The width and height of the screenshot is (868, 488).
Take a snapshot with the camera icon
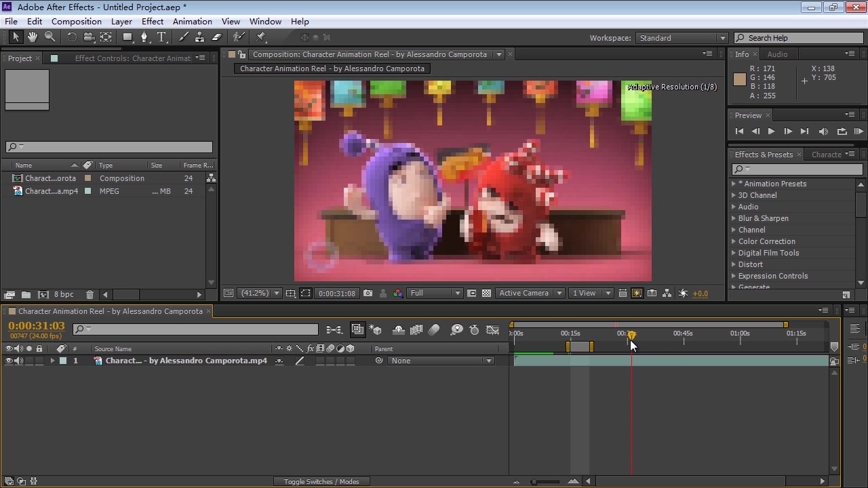(x=368, y=293)
